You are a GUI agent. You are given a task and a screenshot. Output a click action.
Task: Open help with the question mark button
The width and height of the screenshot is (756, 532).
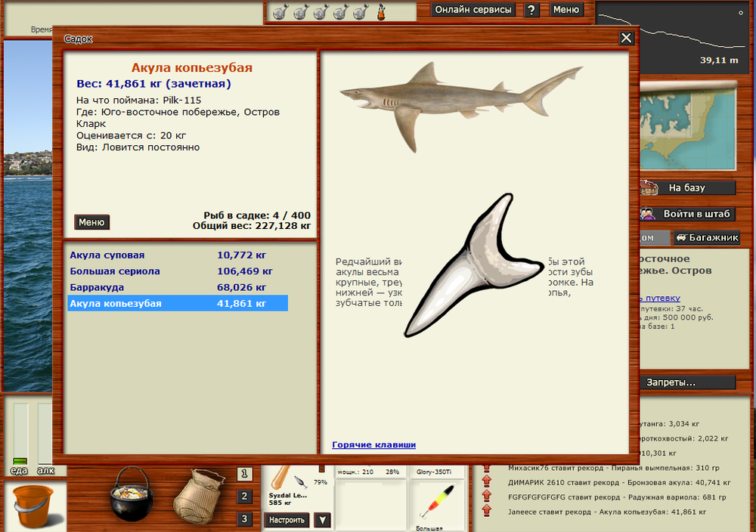[x=532, y=10]
